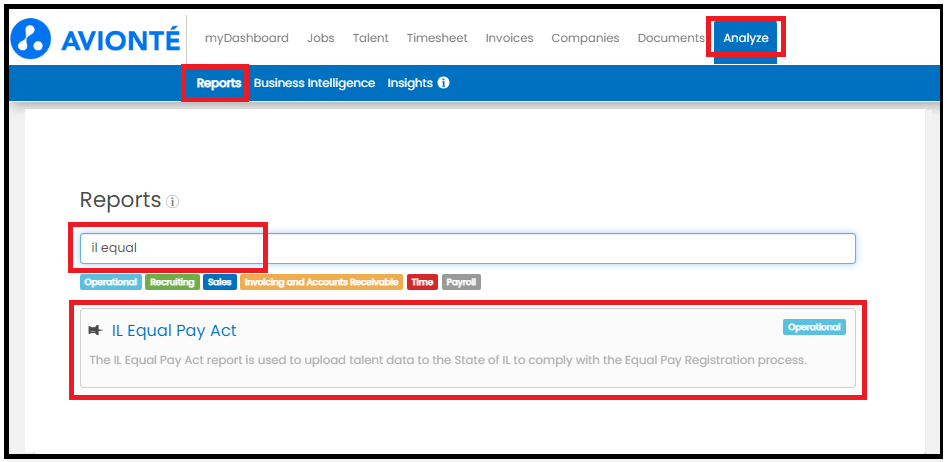Click the pin icon on IL Equal Pay Act
The width and height of the screenshot is (947, 462).
point(95,330)
